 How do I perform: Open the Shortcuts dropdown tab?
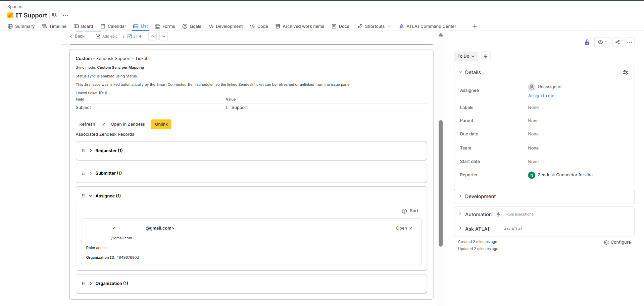375,26
